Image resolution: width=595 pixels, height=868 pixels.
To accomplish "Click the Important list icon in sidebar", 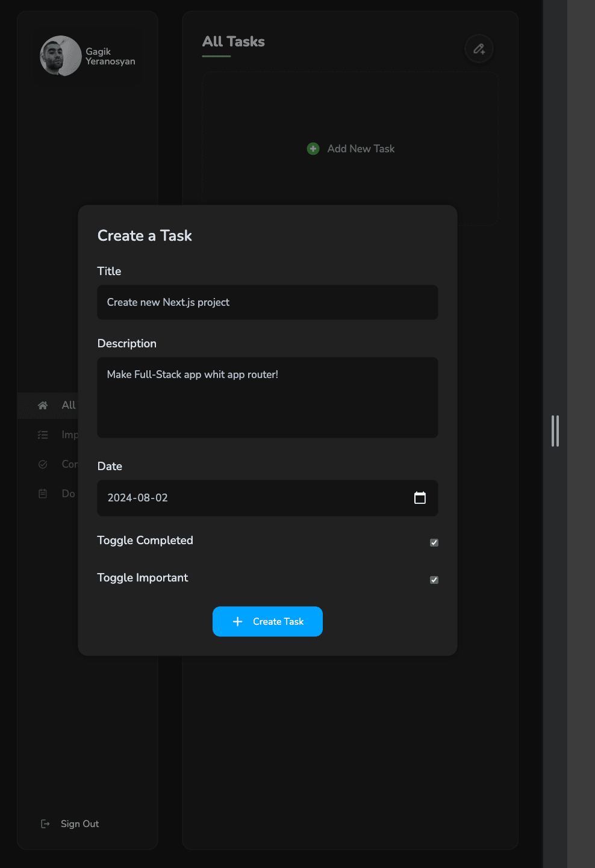I will [x=42, y=435].
